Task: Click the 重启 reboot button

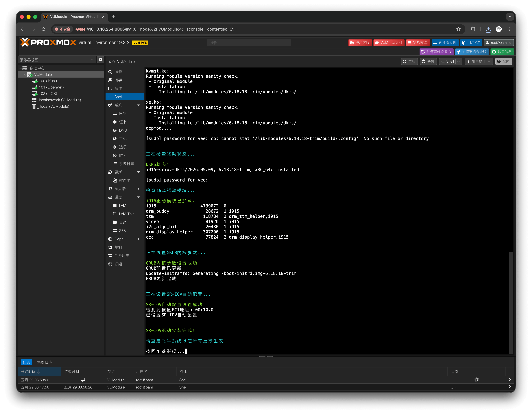Action: click(x=409, y=61)
